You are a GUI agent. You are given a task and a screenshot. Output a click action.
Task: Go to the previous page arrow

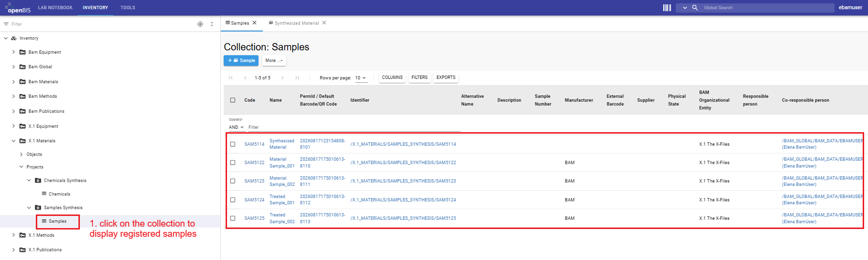[x=245, y=77]
